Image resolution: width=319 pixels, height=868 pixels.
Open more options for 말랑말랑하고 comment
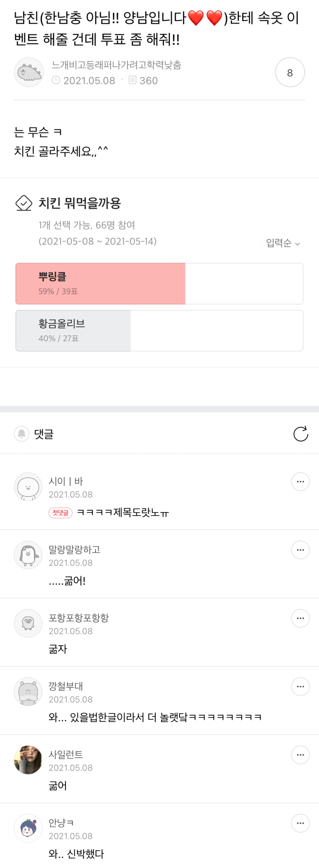point(300,550)
